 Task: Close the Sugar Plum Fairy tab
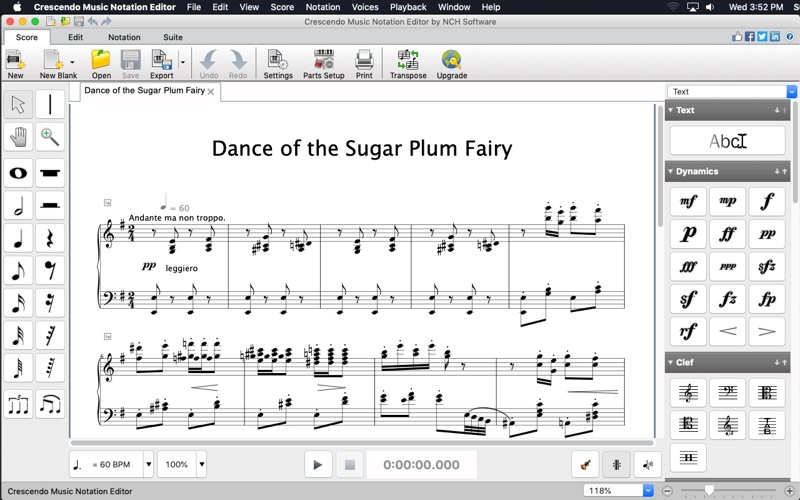tap(211, 92)
